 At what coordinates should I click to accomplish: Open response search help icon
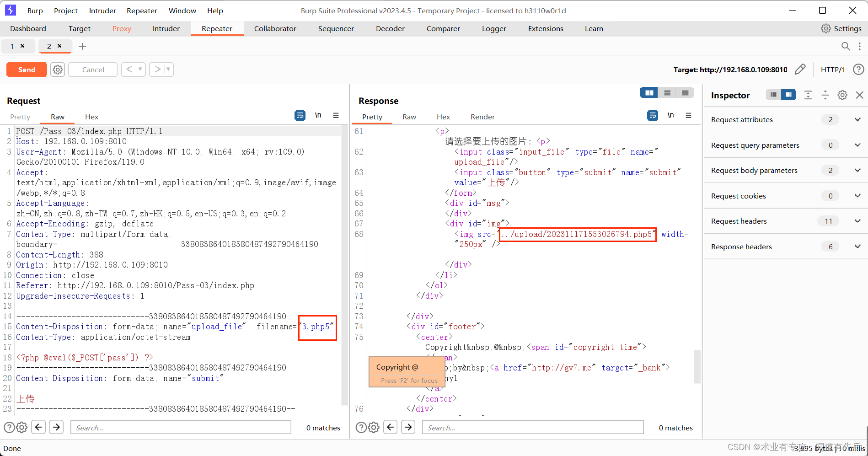(361, 428)
